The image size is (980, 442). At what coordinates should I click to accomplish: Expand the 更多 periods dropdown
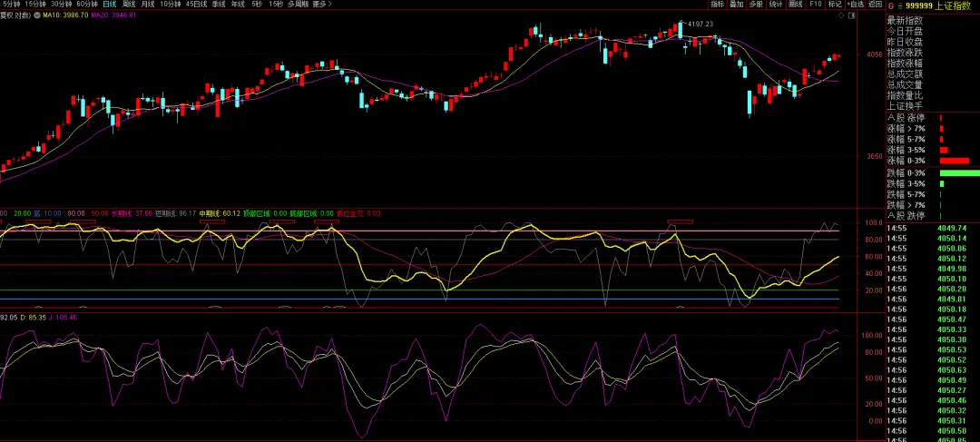point(322,4)
